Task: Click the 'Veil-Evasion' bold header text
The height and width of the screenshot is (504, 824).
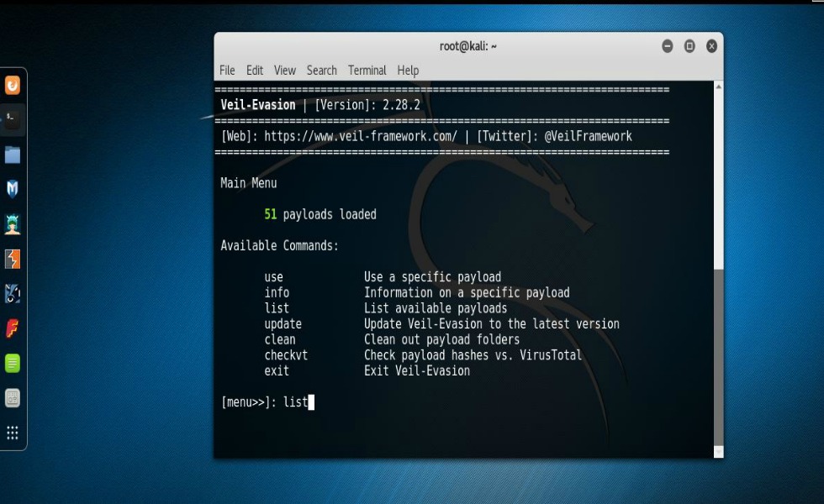Action: click(258, 105)
